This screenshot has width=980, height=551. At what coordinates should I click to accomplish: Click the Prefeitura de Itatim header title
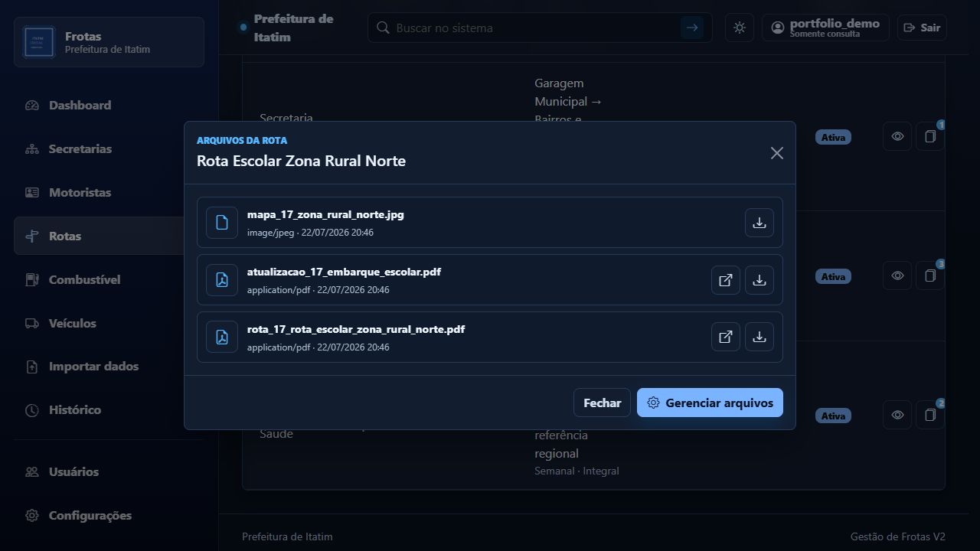coord(293,28)
